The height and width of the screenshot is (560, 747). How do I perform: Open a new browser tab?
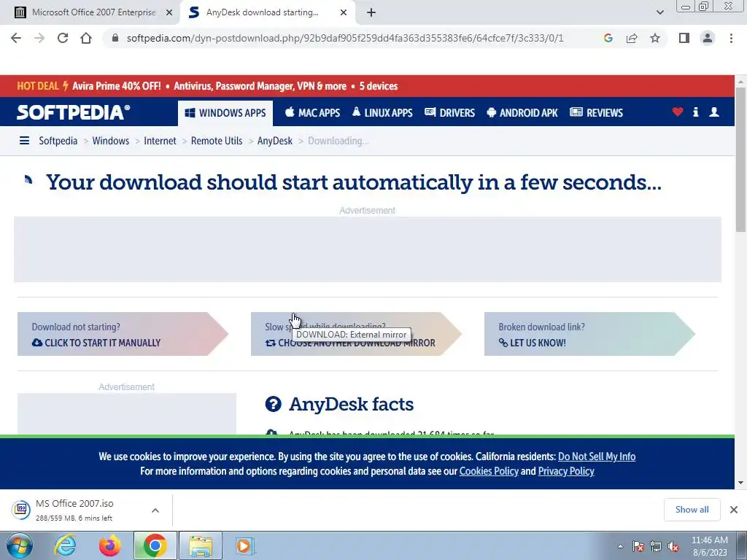point(371,13)
